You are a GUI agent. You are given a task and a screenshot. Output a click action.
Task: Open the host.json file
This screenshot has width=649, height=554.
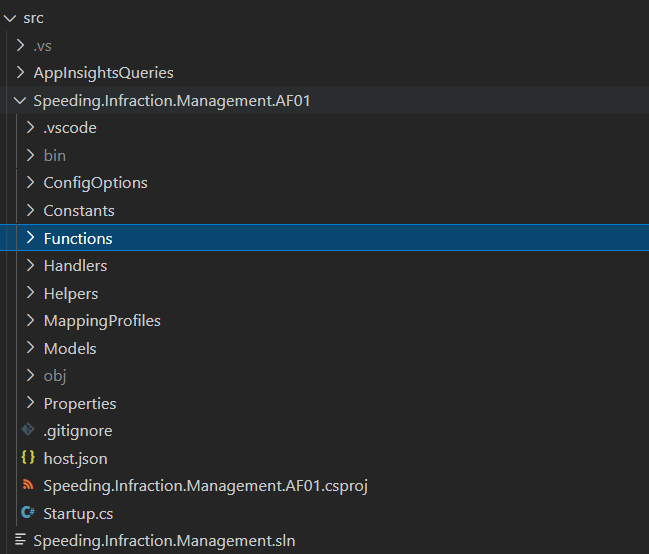click(75, 459)
